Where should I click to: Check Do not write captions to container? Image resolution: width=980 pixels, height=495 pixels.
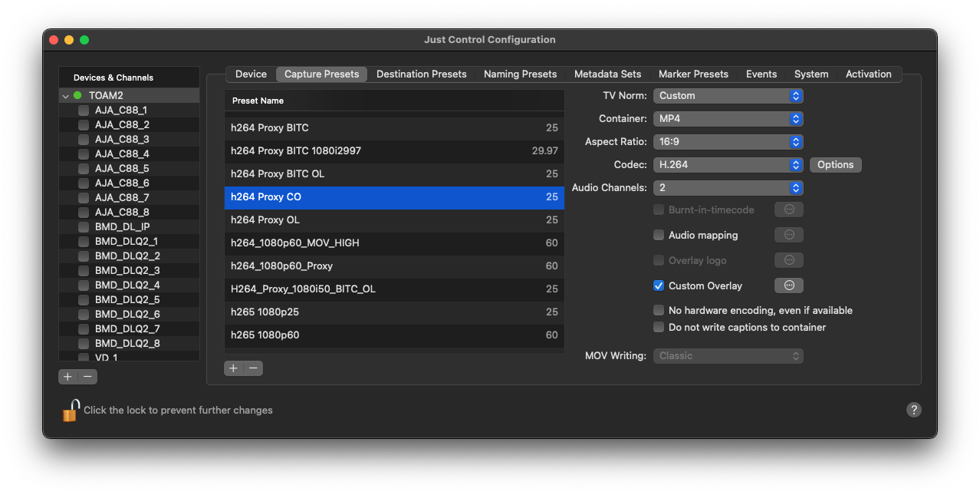[x=659, y=327]
